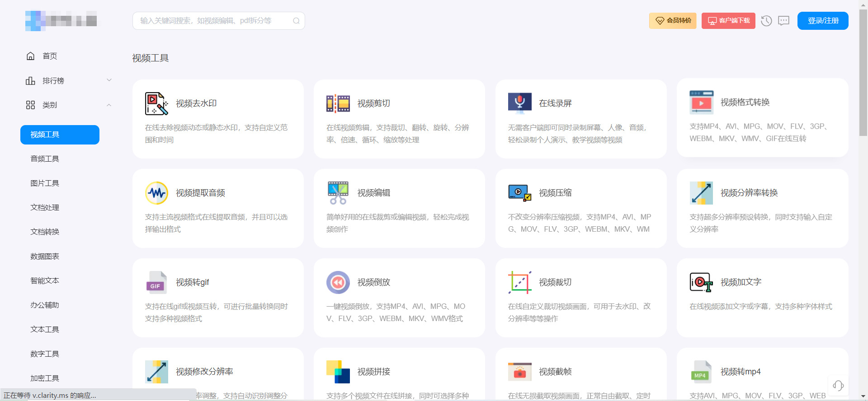Focus the keyword search input field
This screenshot has height=401, width=868.
[219, 21]
